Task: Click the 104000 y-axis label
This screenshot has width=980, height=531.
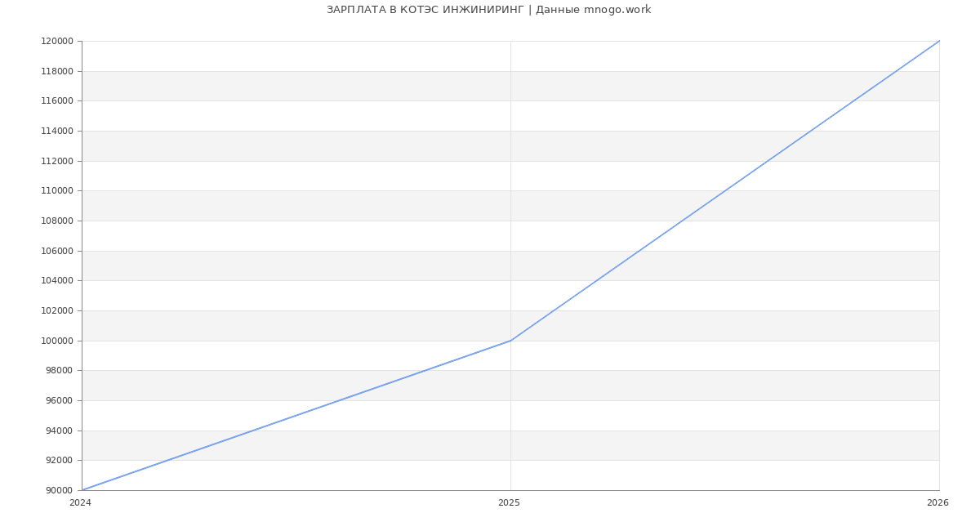Action: (57, 281)
